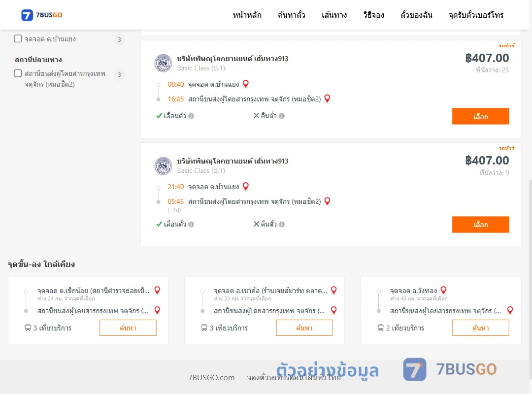Search trips from จุดจอด อ.วังทอง
Viewport: 532px width, 394px height.
pos(480,328)
